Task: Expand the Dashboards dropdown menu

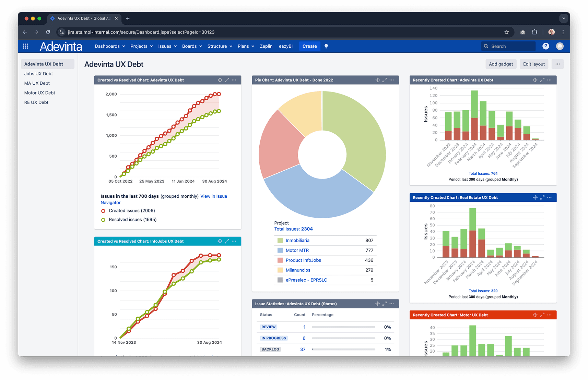Action: coord(110,46)
